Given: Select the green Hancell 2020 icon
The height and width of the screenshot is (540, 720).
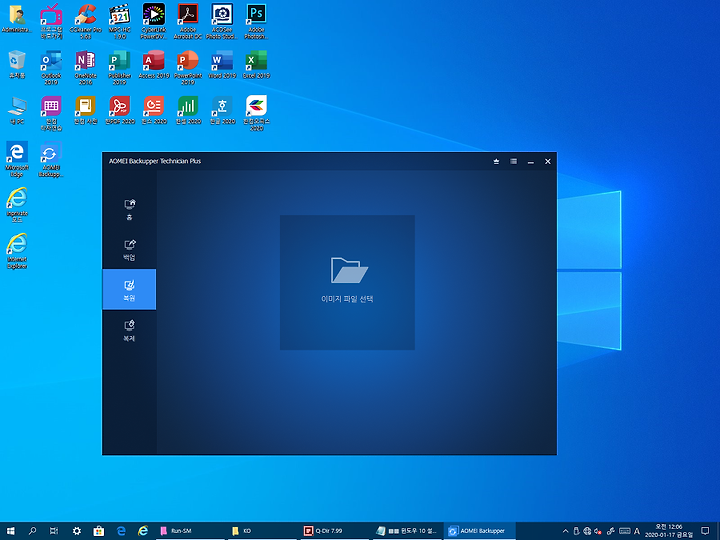Looking at the screenshot, I should pyautogui.click(x=188, y=110).
